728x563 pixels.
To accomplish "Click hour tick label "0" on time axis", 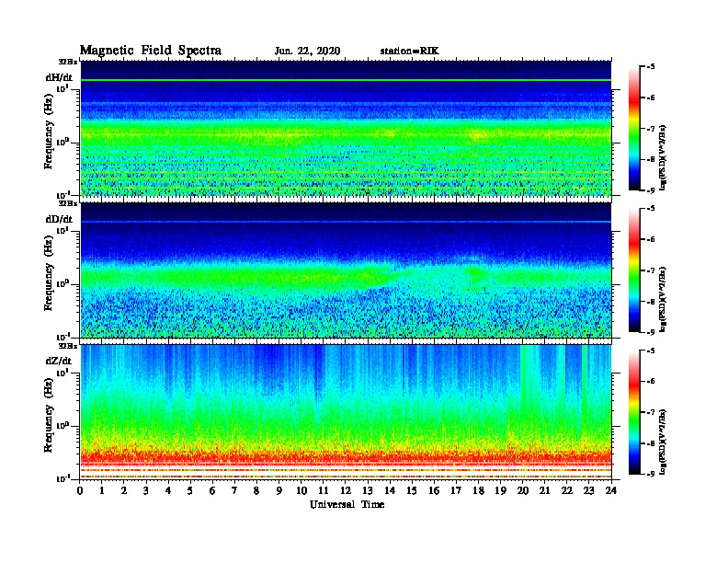I will 80,490.
